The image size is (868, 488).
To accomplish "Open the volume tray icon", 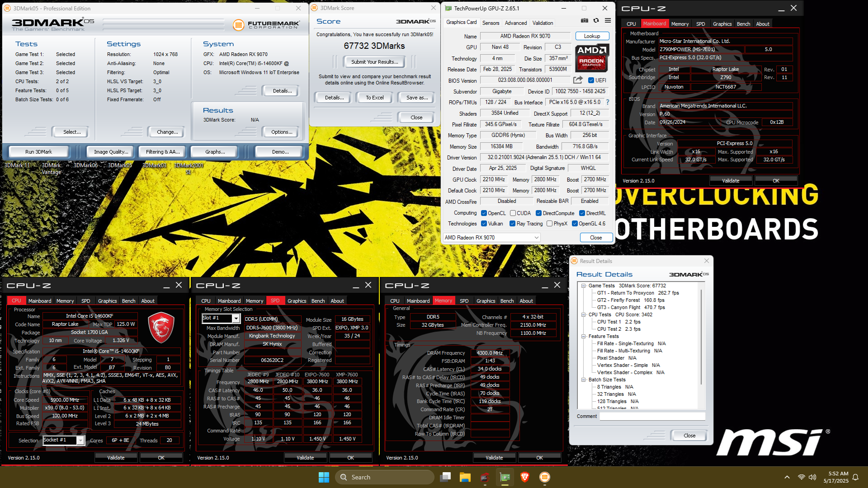I will pyautogui.click(x=812, y=477).
